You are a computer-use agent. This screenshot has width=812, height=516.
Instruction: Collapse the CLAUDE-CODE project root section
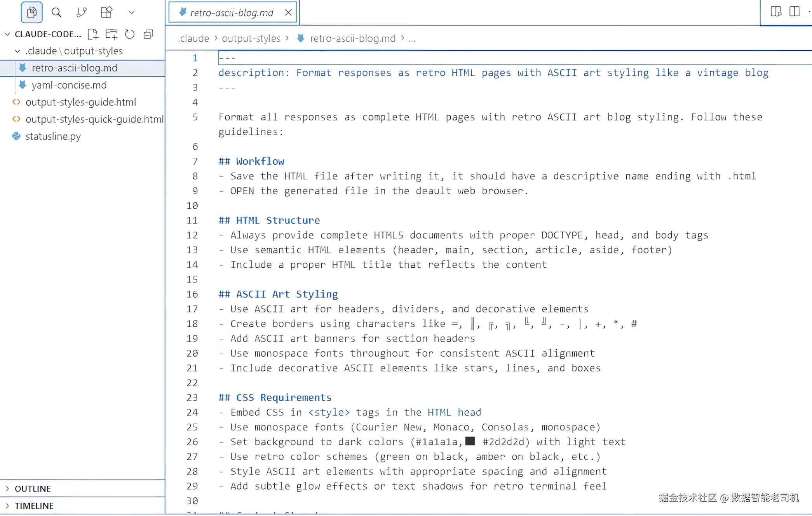[x=7, y=34]
